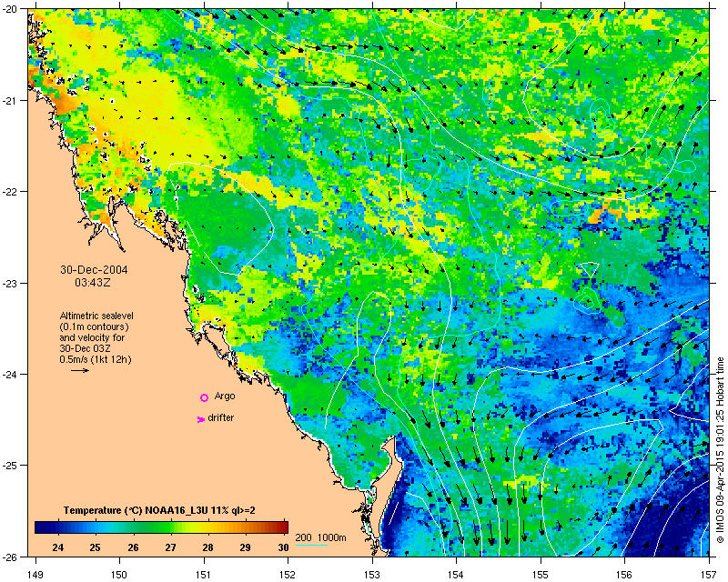Click the longitude axis label 155
Screen dimensions: 728x582
point(541,574)
